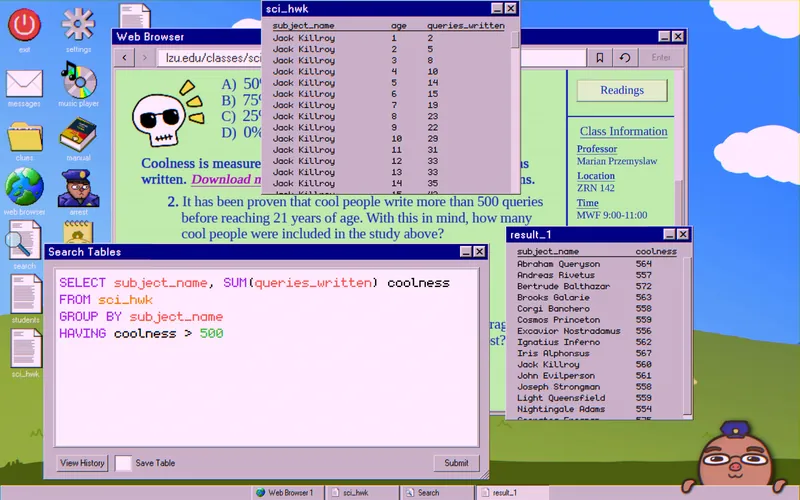
Task: Click the Time link in class info
Action: 587,203
